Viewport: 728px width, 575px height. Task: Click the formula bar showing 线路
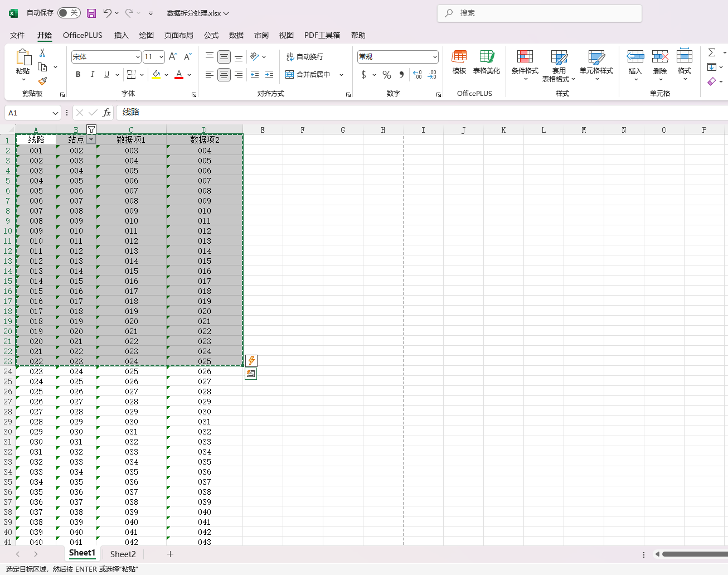(421, 113)
